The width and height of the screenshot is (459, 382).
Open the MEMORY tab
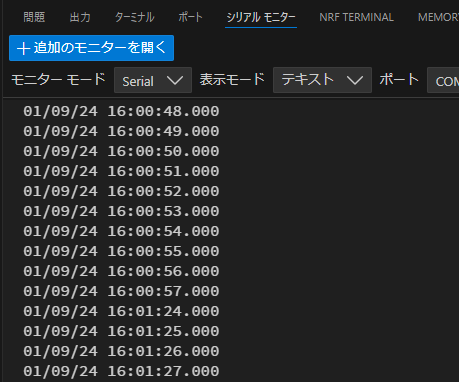[x=438, y=17]
